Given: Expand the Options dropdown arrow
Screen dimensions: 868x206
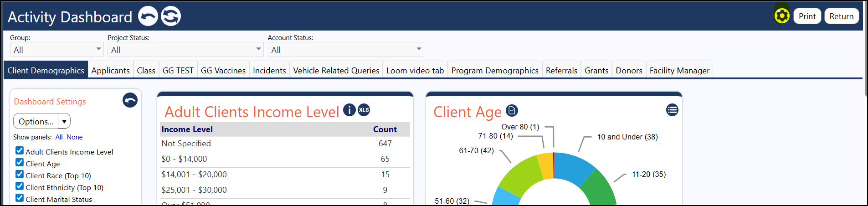Looking at the screenshot, I should click(64, 121).
